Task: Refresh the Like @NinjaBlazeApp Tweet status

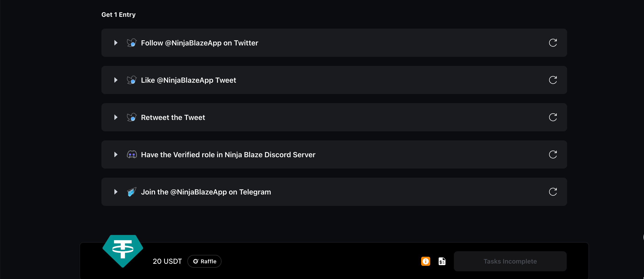Action: 553,80
